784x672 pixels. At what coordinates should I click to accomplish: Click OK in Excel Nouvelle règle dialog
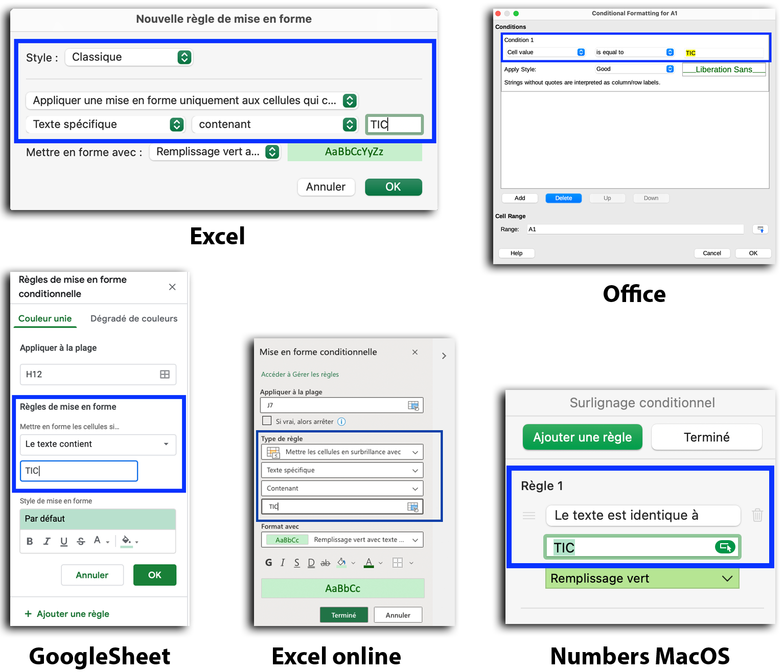(394, 187)
